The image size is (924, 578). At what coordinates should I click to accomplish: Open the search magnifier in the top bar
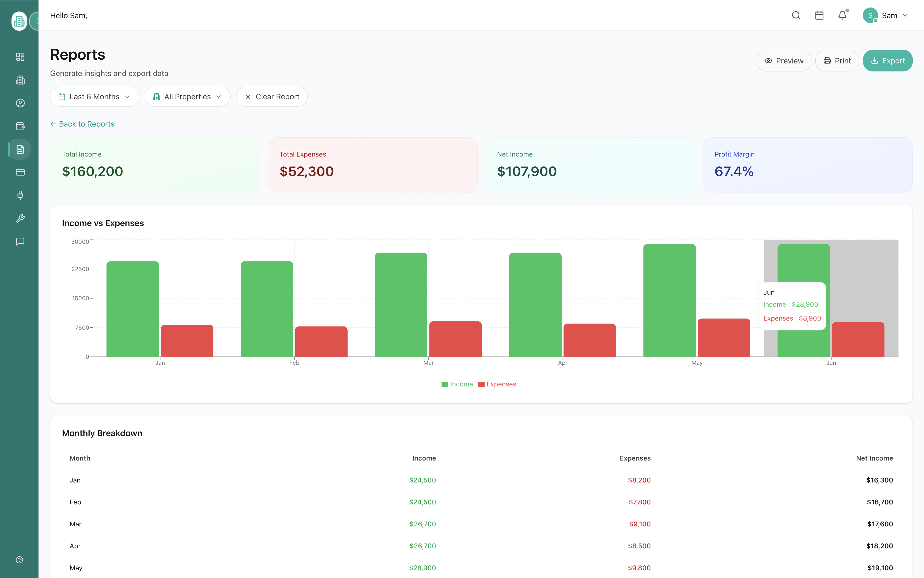tap(796, 15)
